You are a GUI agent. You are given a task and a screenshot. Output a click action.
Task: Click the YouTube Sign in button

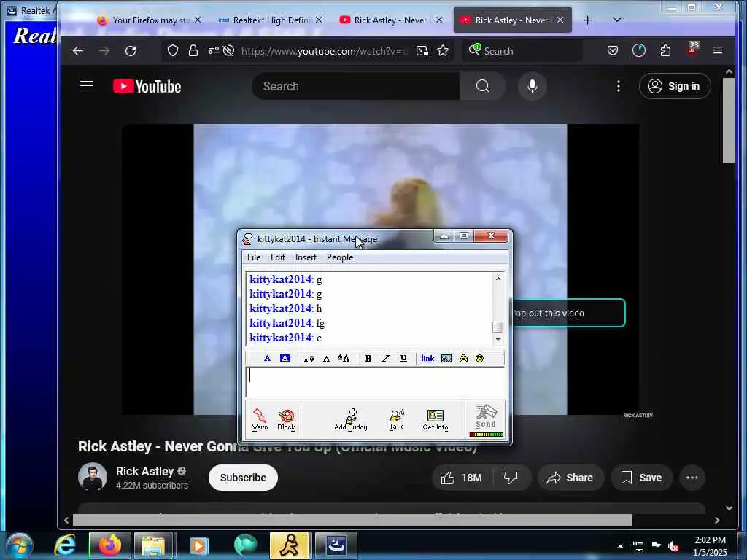click(675, 86)
